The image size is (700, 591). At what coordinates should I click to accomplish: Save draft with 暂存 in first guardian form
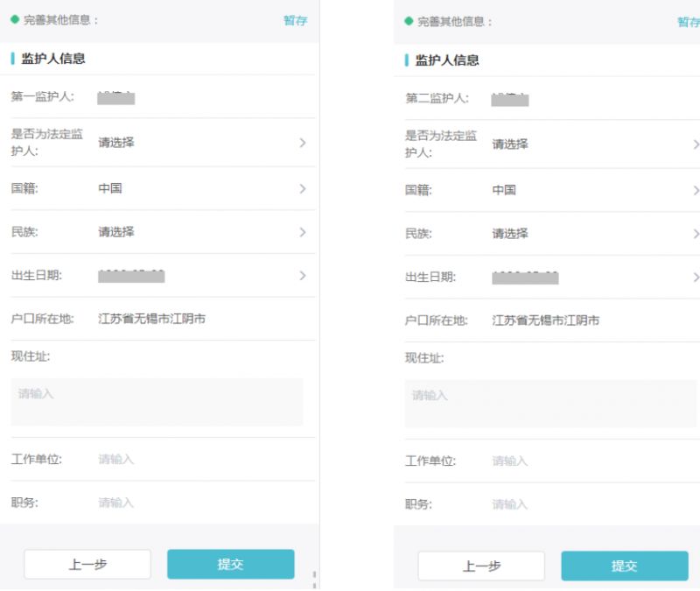295,20
